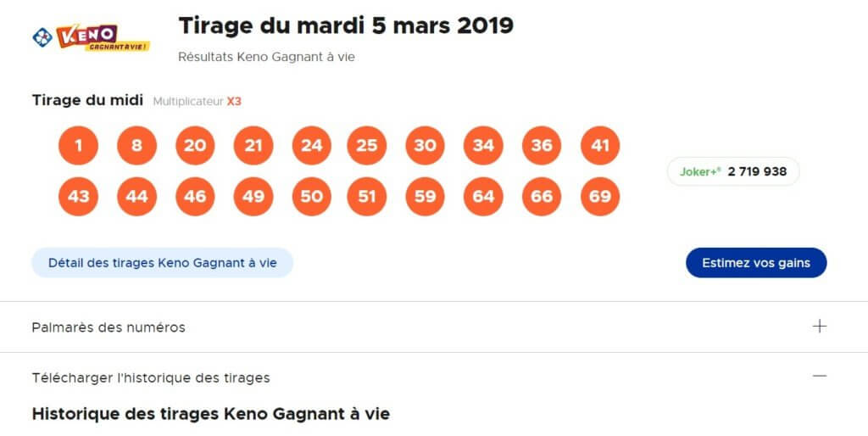Select orange ball number 8

136,146
